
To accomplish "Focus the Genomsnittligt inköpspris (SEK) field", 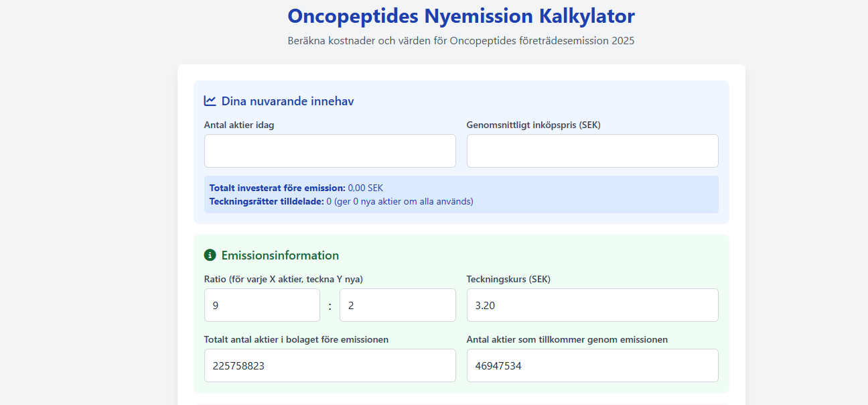I will (x=593, y=151).
